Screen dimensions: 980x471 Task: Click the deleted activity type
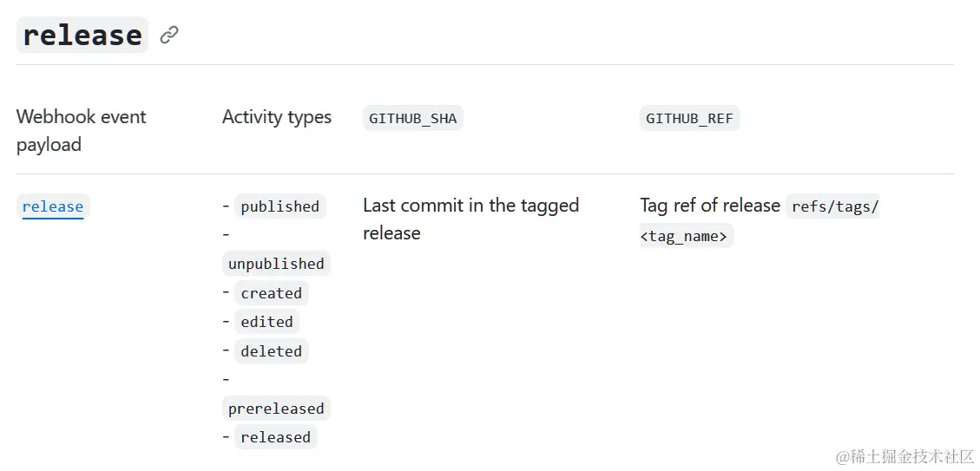[271, 351]
